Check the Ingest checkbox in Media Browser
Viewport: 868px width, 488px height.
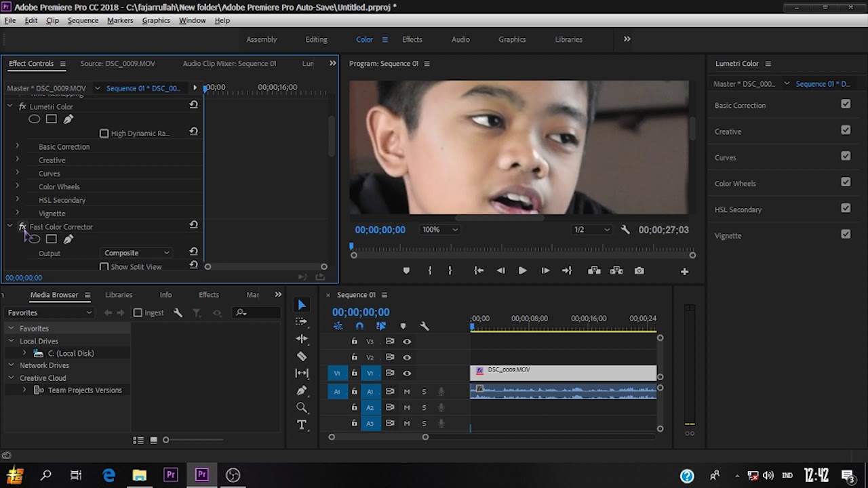(138, 312)
